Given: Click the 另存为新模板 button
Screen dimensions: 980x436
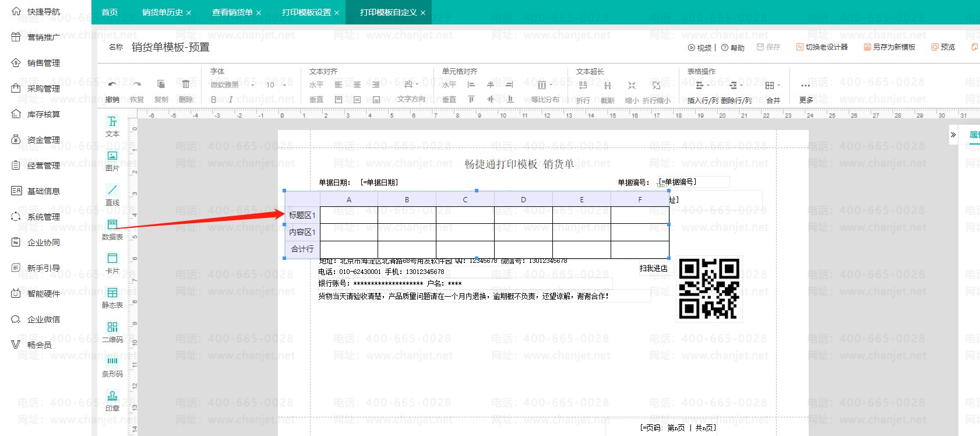Looking at the screenshot, I should coord(889,47).
